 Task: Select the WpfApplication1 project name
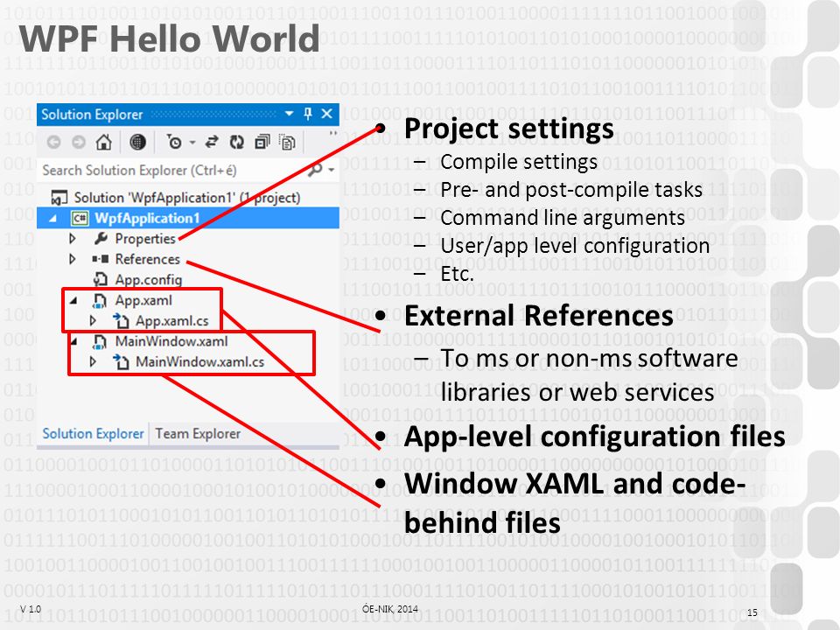pyautogui.click(x=147, y=218)
